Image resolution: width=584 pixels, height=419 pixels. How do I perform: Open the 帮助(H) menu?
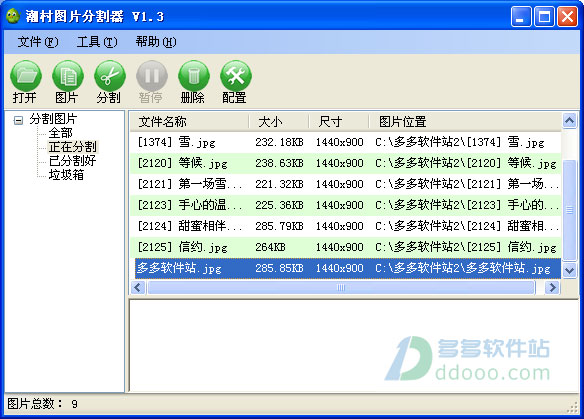(x=156, y=42)
